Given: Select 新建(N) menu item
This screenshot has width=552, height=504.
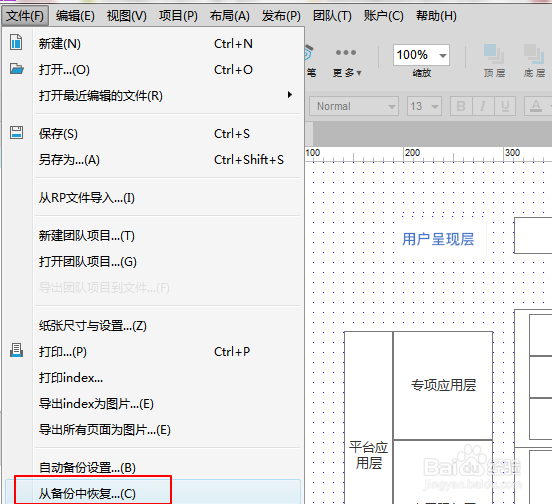Looking at the screenshot, I should (153, 44).
